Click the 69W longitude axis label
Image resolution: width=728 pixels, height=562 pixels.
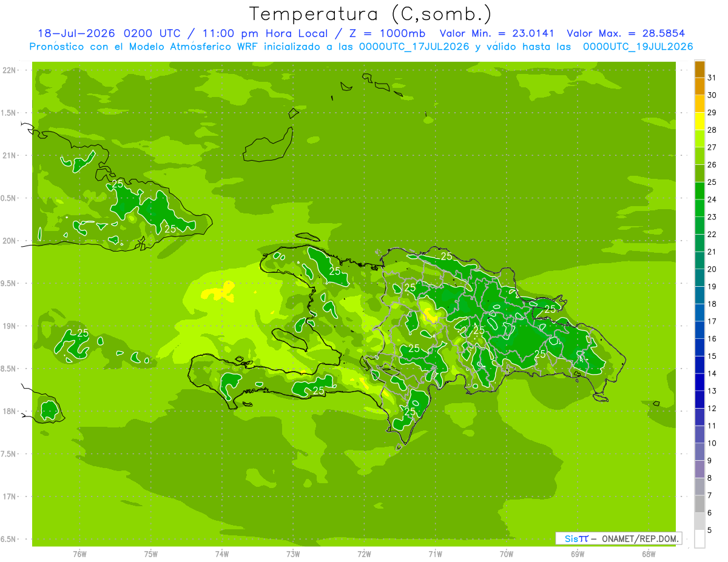tap(578, 554)
